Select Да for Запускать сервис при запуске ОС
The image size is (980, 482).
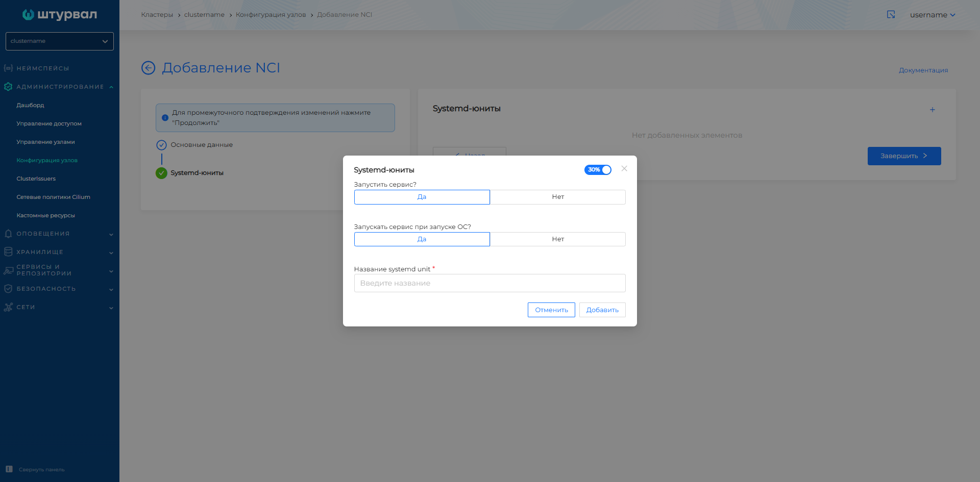(x=422, y=239)
